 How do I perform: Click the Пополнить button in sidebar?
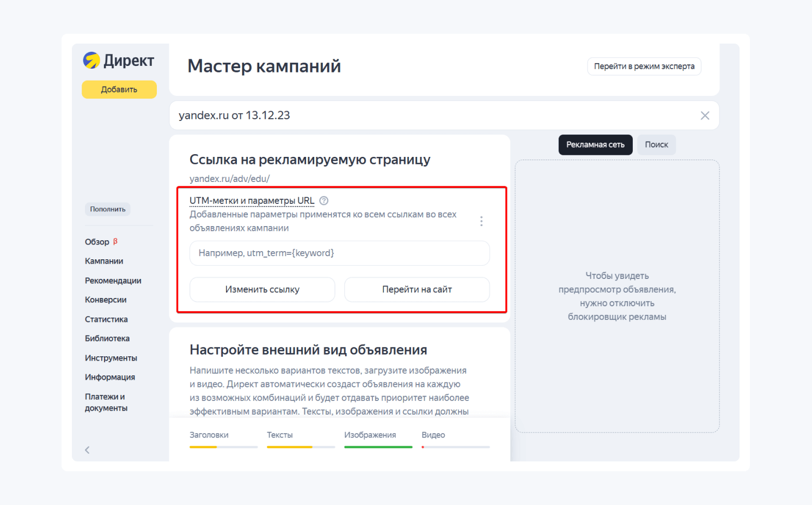click(108, 209)
